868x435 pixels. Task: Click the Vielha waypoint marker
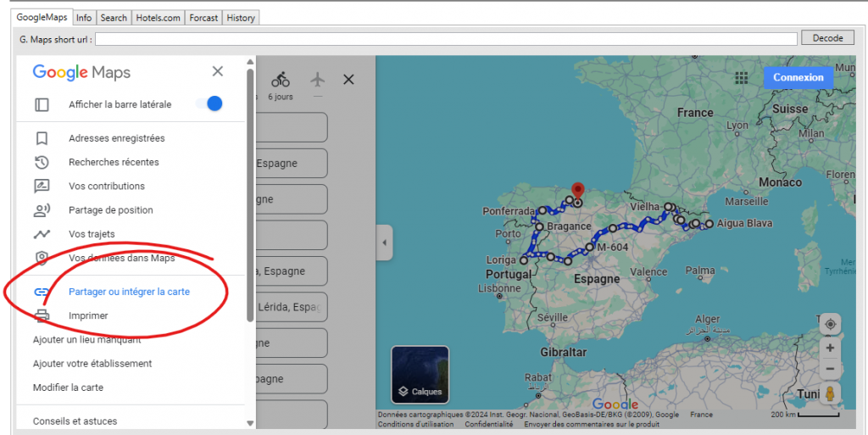pyautogui.click(x=668, y=206)
